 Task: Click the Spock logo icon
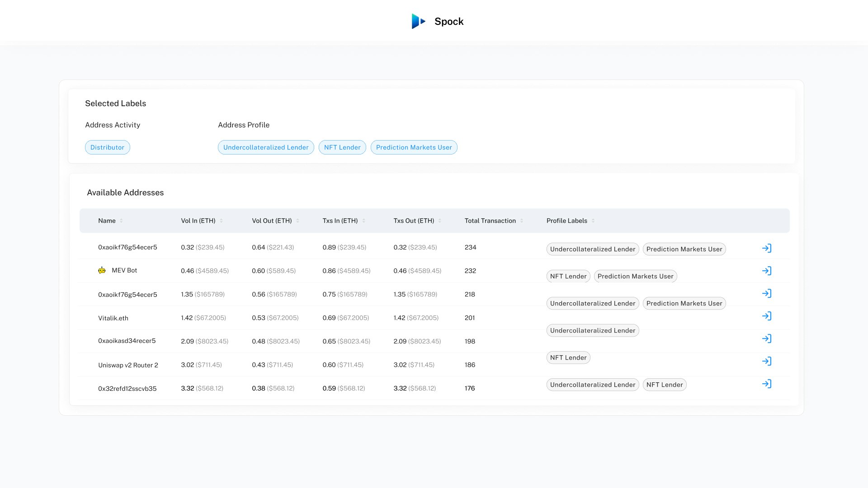click(418, 21)
